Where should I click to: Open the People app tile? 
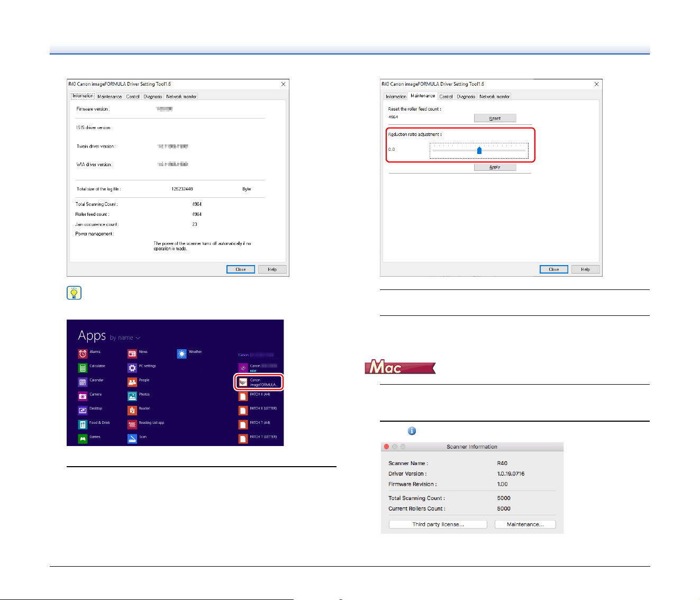tap(132, 382)
